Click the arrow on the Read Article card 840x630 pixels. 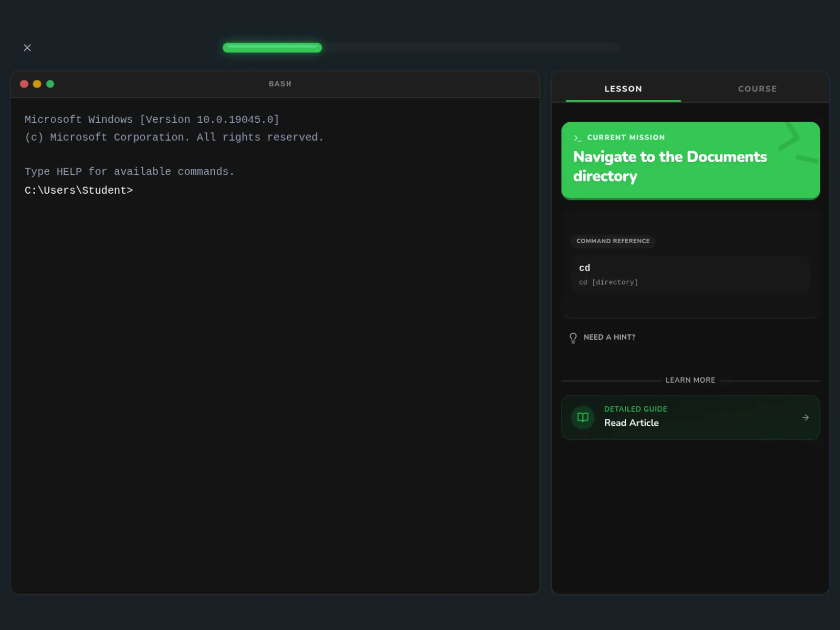pos(805,417)
